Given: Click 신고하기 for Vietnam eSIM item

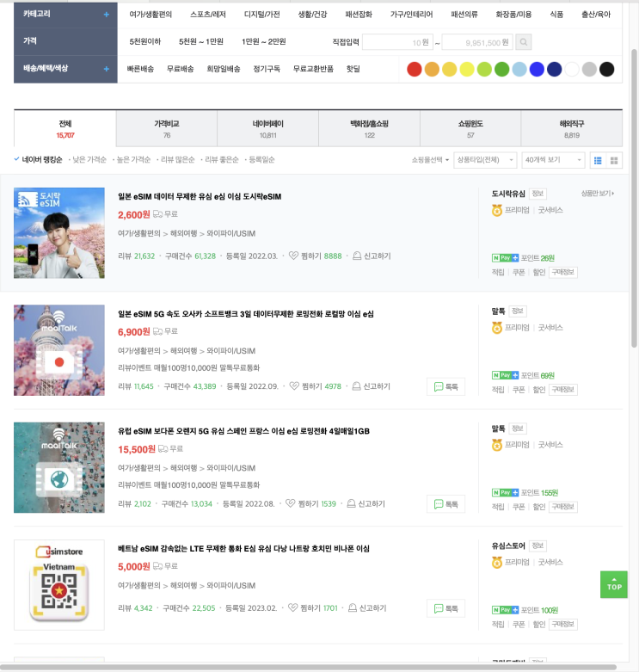Looking at the screenshot, I should pyautogui.click(x=367, y=607).
